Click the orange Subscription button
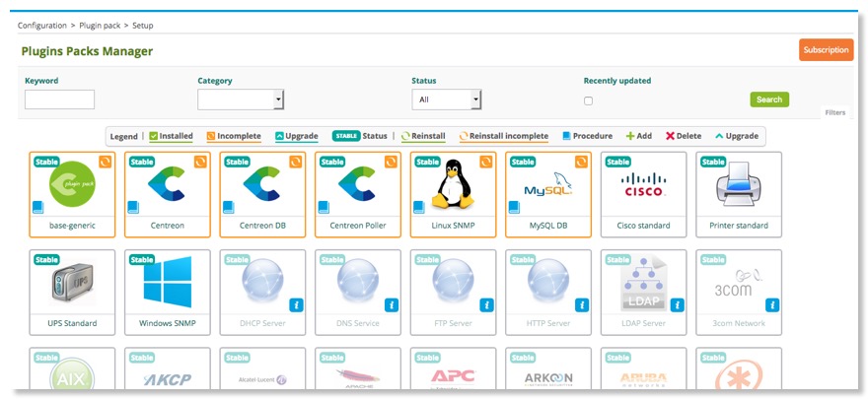The height and width of the screenshot is (399, 868). point(826,50)
